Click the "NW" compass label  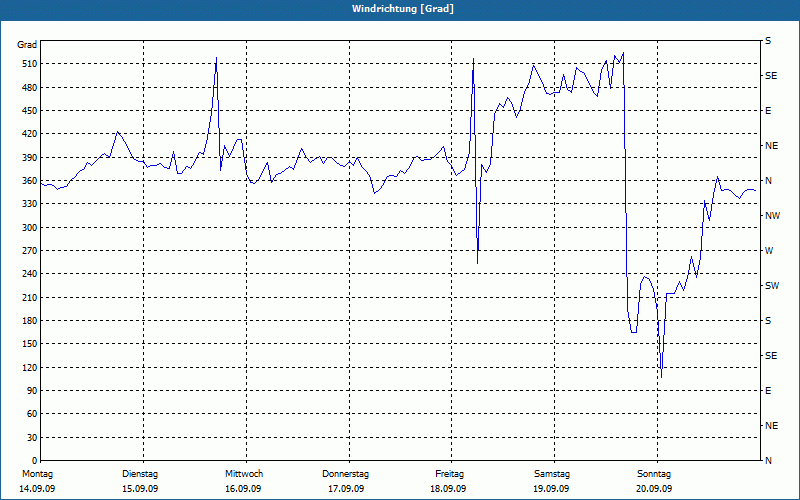pos(772,216)
